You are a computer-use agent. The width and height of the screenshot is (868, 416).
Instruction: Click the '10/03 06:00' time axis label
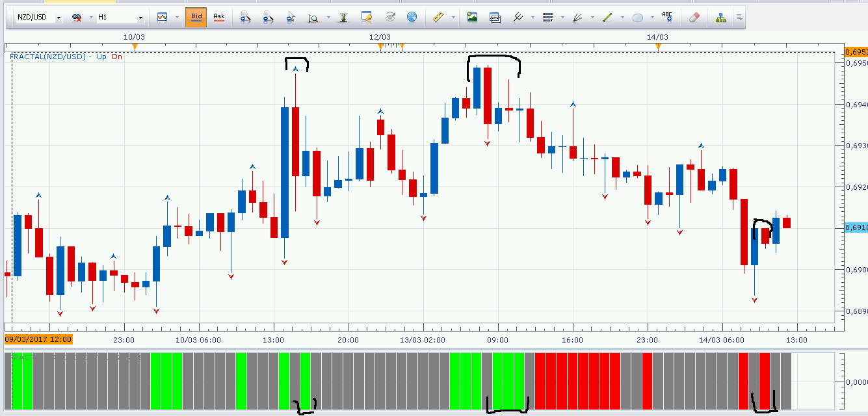[198, 339]
